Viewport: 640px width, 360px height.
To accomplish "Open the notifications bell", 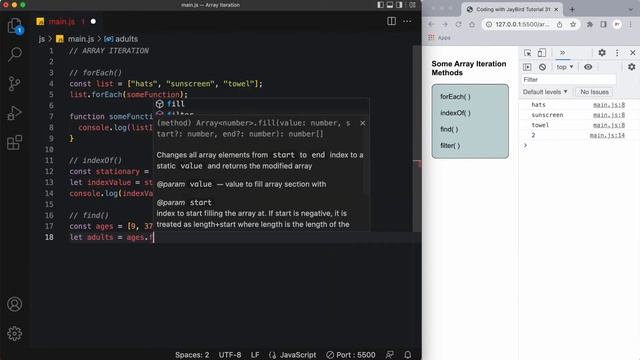I will click(407, 355).
